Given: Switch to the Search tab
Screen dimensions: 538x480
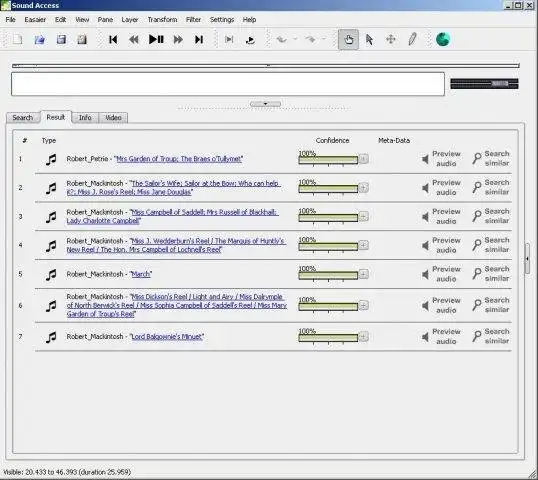Looking at the screenshot, I should pyautogui.click(x=23, y=118).
